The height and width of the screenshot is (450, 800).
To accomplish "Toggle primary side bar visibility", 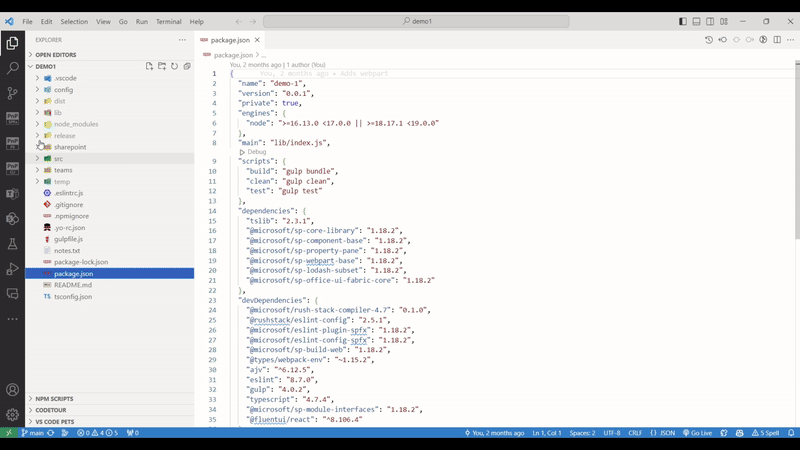I will [683, 21].
